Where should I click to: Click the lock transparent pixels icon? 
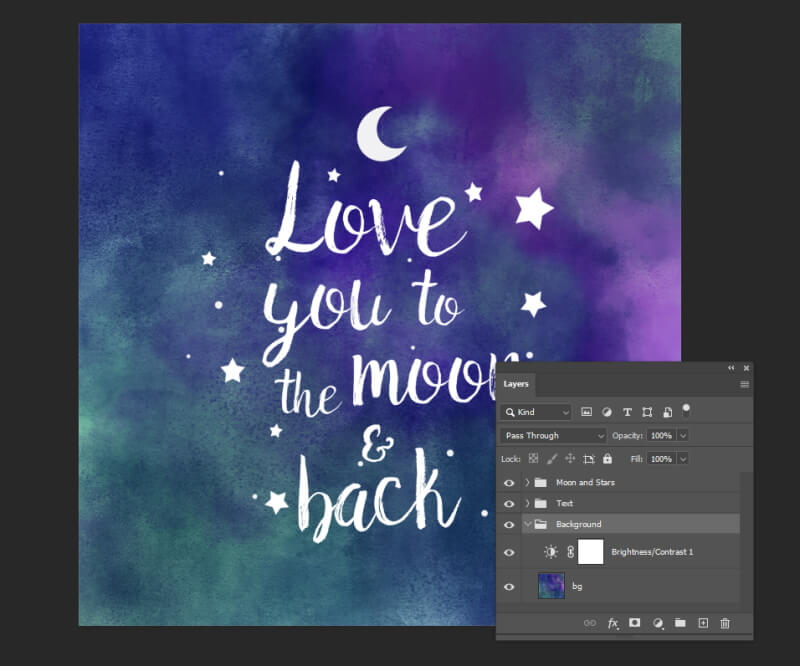(x=532, y=459)
